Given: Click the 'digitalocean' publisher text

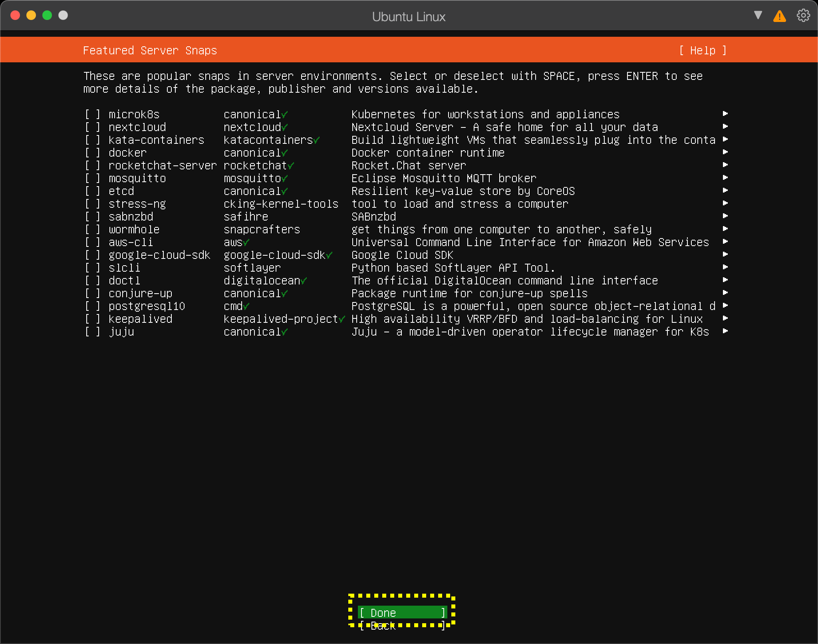Looking at the screenshot, I should [262, 281].
